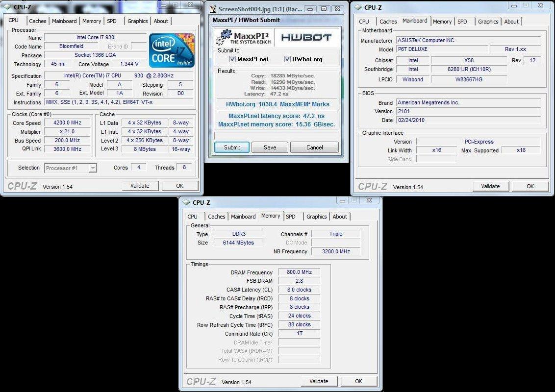The width and height of the screenshot is (555, 392).
Task: Click the 82801JR (ICH10R) southbridge value
Action: point(469,70)
